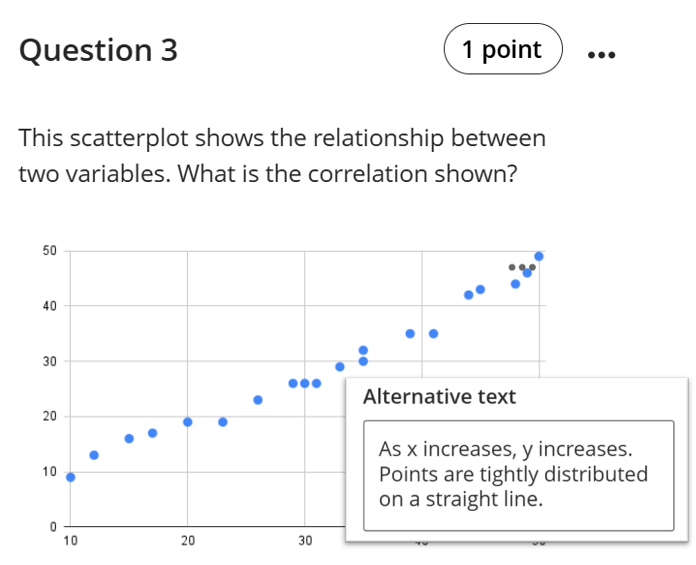Click the "1 point" badge
Viewport: 696px width, 565px height.
pos(502,50)
